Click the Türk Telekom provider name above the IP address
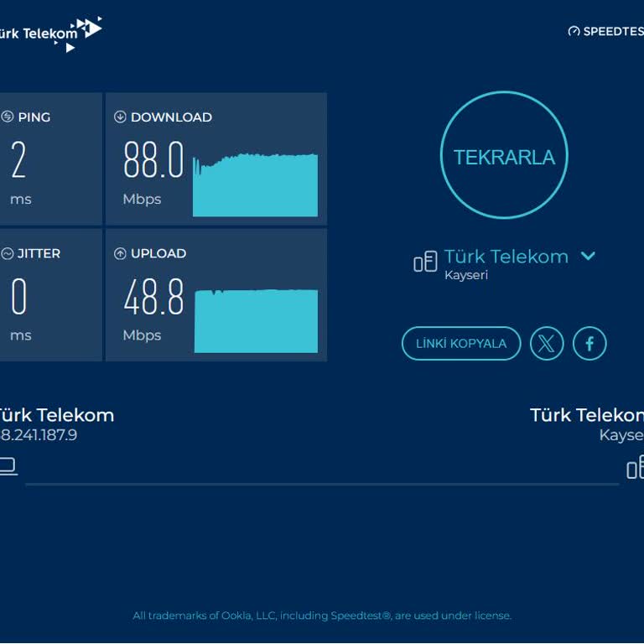Image resolution: width=644 pixels, height=644 pixels. [x=56, y=415]
